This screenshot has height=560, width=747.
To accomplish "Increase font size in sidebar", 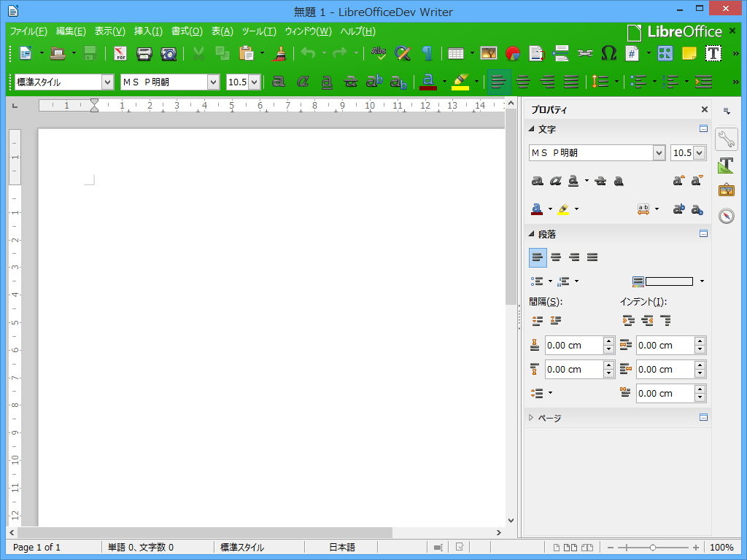I will tap(678, 181).
